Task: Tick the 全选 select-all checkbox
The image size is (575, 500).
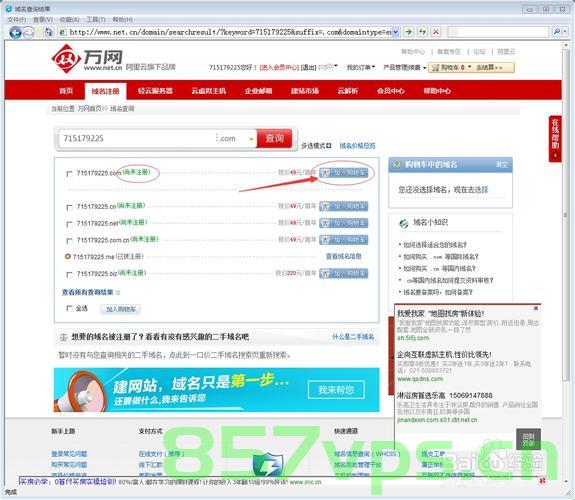Action: (69, 308)
